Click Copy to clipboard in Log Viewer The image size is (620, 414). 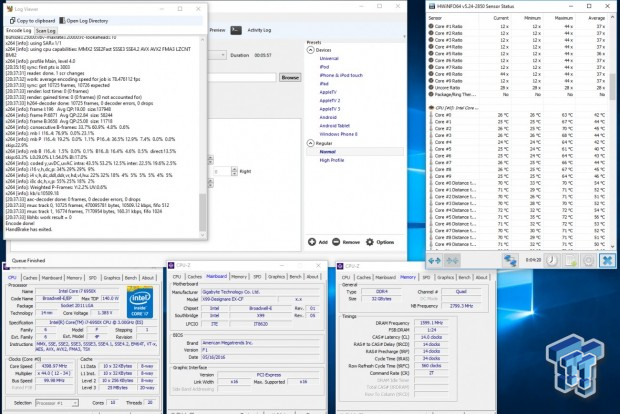click(32, 21)
